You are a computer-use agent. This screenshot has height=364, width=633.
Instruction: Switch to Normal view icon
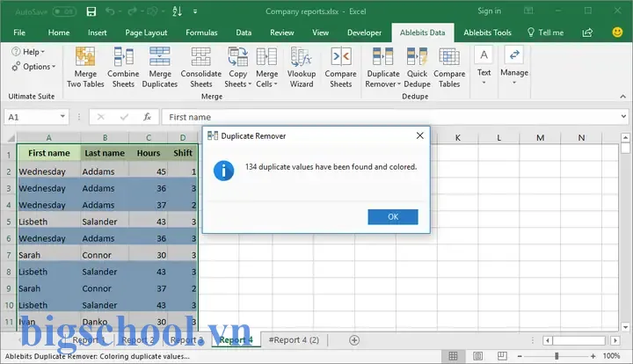click(453, 355)
